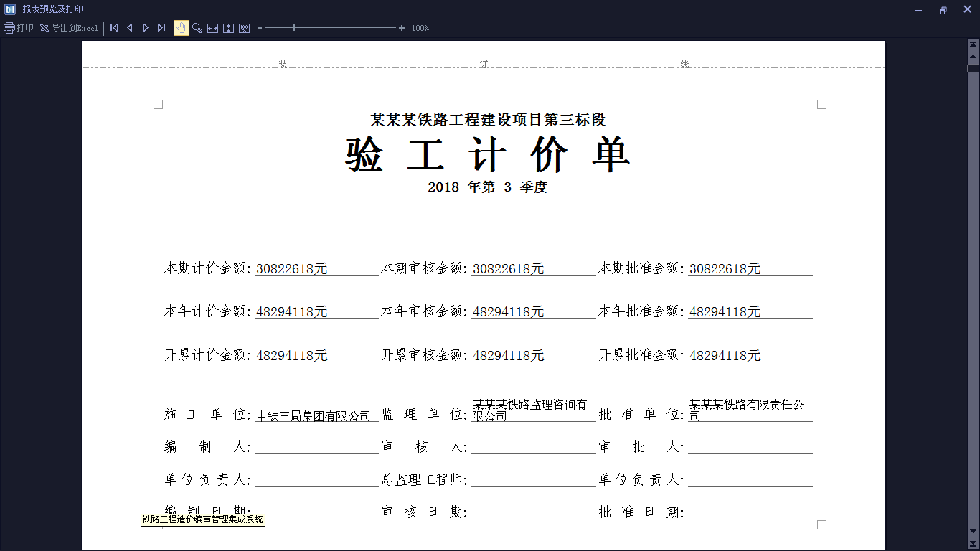Screen dimensions: 980x551
Task: Click the 审批人 label
Action: tap(641, 447)
